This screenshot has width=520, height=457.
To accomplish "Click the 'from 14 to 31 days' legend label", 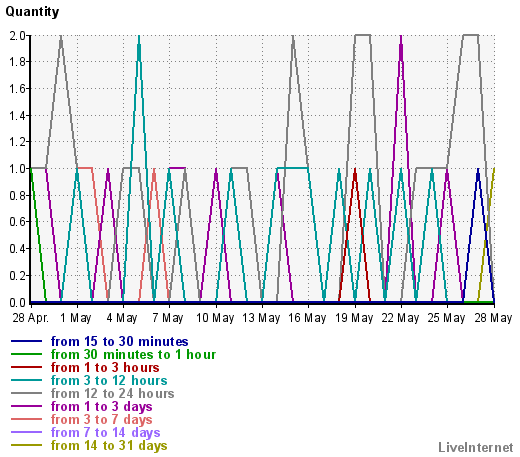I will (109, 445).
